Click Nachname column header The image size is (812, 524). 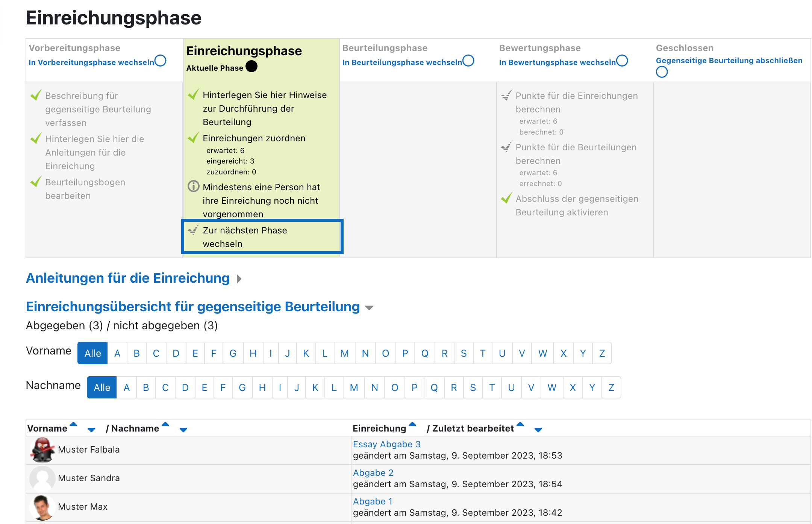pos(135,428)
